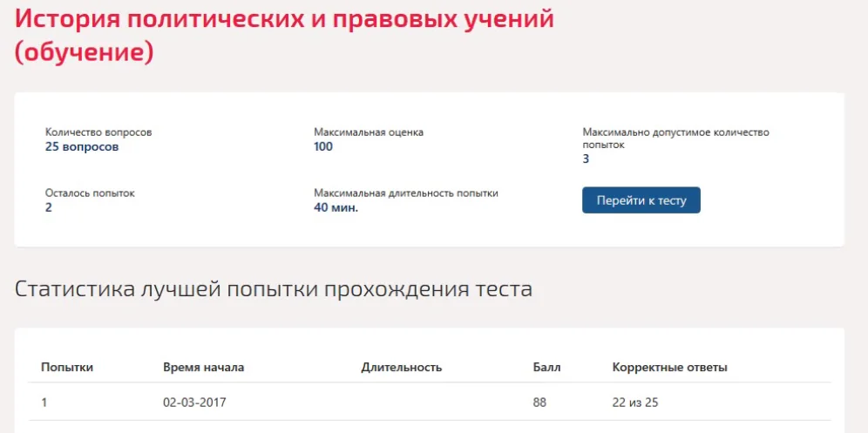Click the «Длительность» column header
The height and width of the screenshot is (433, 868).
point(402,367)
